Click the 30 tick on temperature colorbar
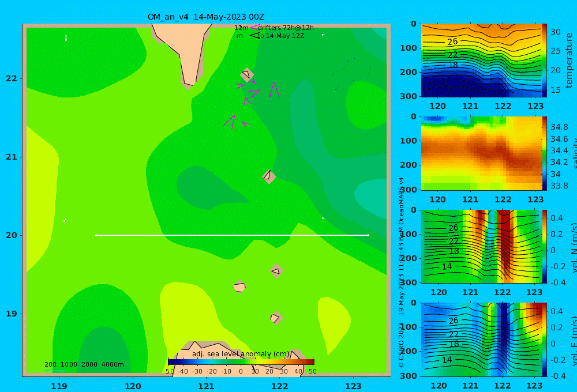Image resolution: width=577 pixels, height=392 pixels. [555, 32]
